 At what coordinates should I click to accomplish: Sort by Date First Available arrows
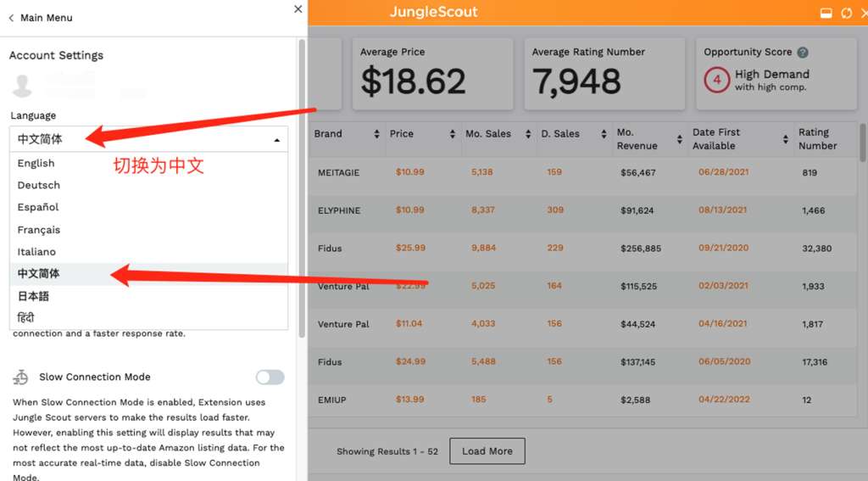point(786,140)
